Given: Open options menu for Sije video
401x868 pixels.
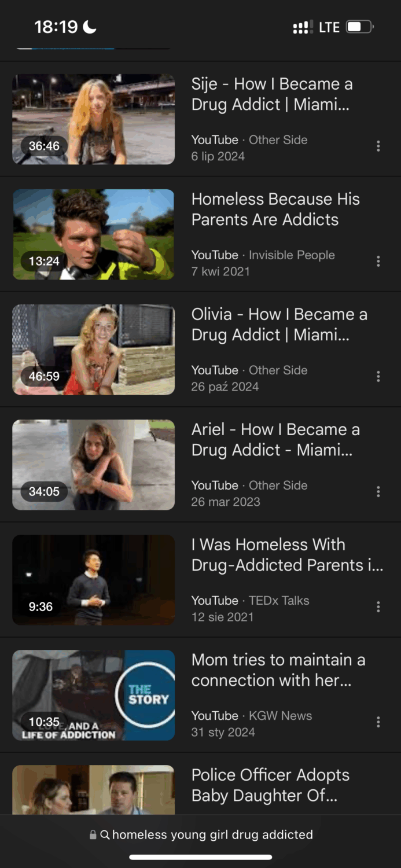Looking at the screenshot, I should [378, 146].
